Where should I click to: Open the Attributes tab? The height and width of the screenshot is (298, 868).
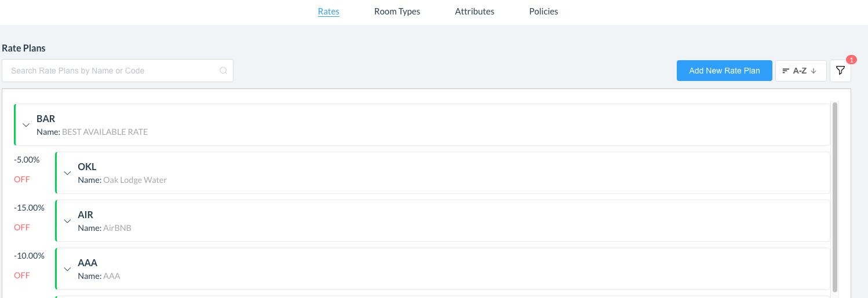(x=475, y=12)
